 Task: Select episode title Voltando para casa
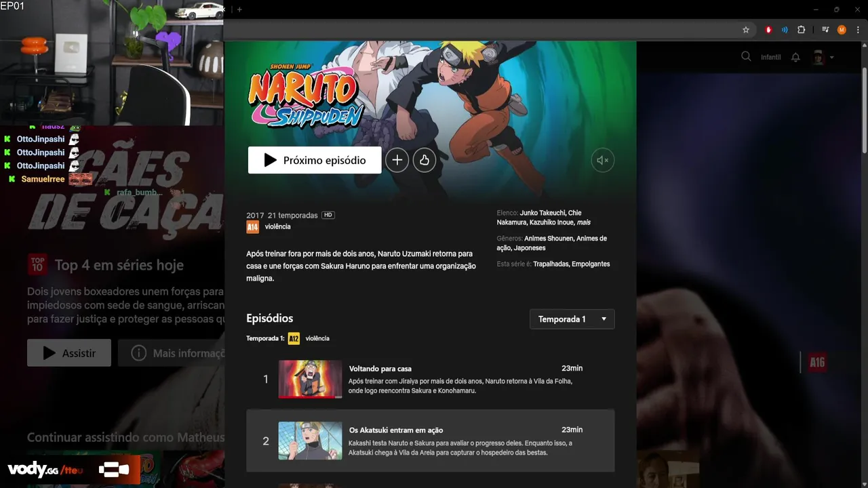tap(380, 369)
